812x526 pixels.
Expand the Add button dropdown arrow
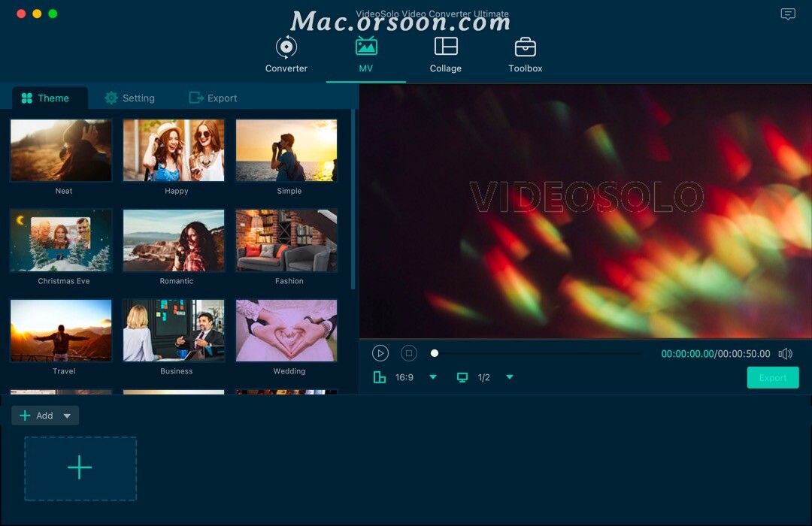[67, 415]
